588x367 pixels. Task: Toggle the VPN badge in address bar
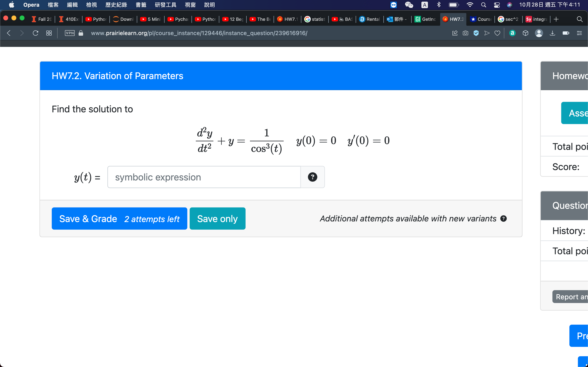click(70, 33)
